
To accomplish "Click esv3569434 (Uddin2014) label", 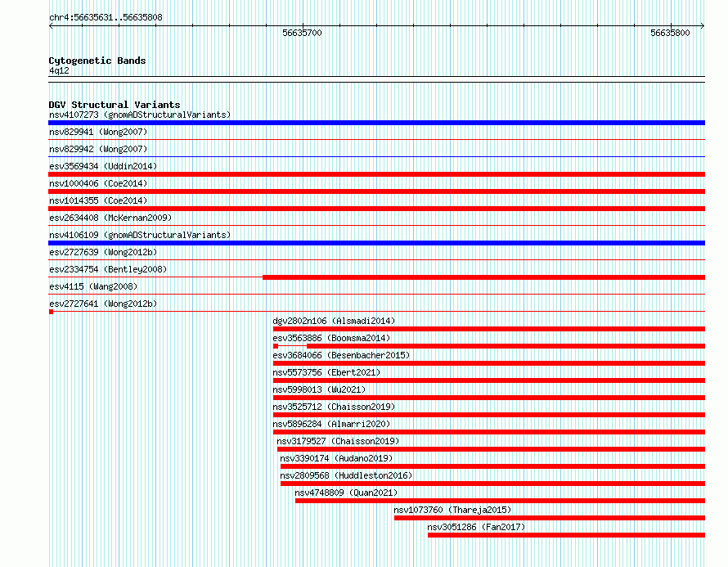I will click(103, 166).
